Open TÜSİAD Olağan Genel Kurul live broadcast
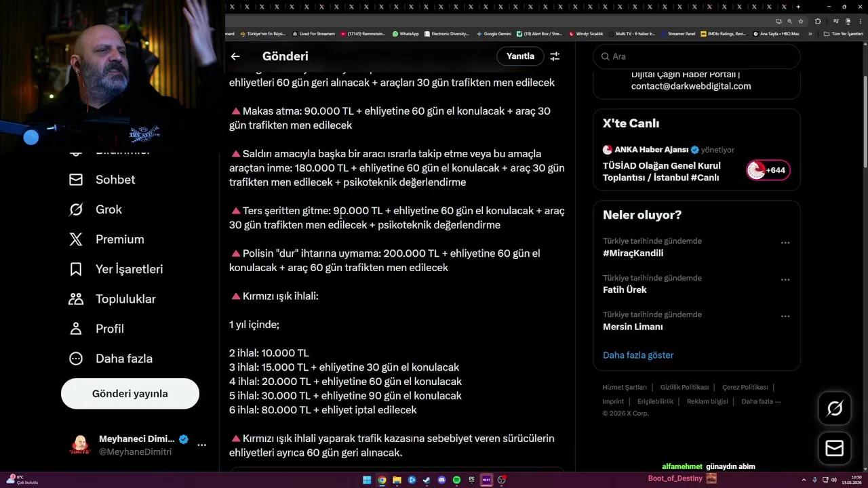This screenshot has width=868, height=488. pyautogui.click(x=662, y=171)
